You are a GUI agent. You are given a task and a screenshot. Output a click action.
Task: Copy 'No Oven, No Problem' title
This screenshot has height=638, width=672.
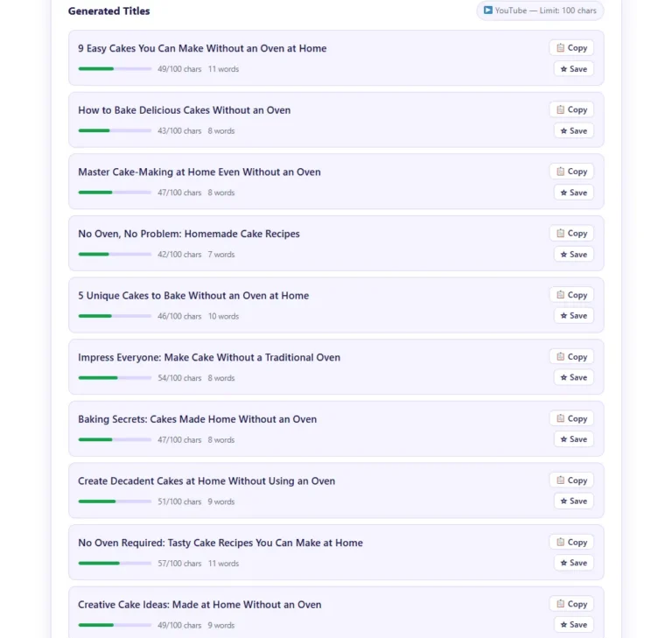click(x=571, y=234)
